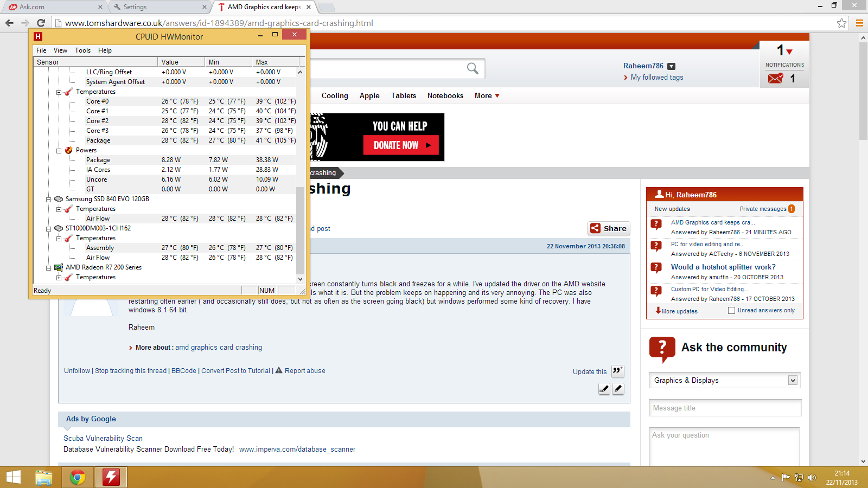868x488 pixels.
Task: Click the HWMonitor title bar logo icon
Action: coord(37,36)
